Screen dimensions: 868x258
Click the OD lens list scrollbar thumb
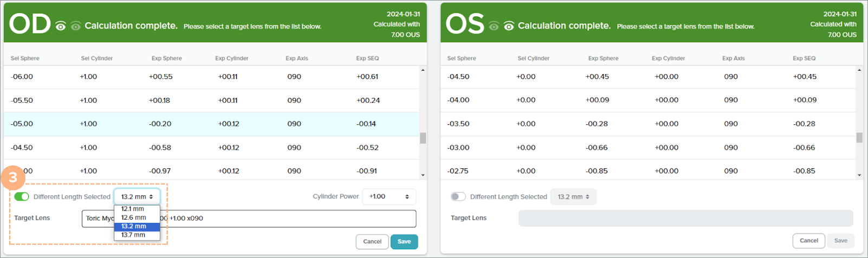pyautogui.click(x=423, y=138)
